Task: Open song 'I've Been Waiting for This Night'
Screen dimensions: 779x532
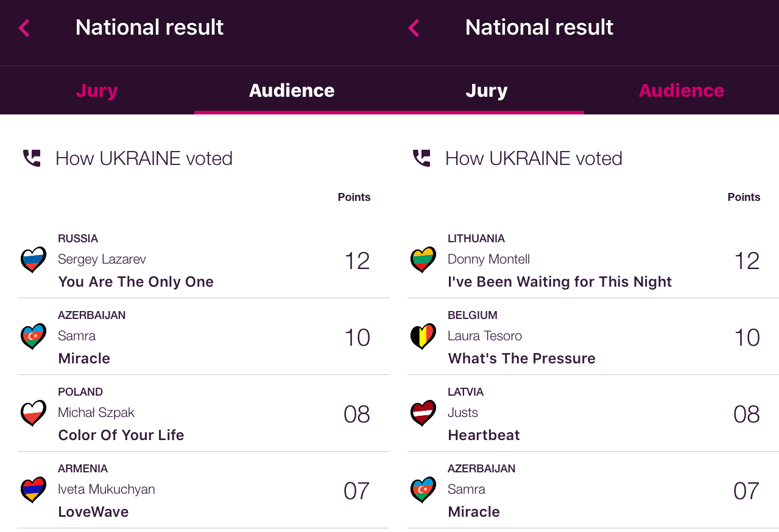Action: [560, 282]
